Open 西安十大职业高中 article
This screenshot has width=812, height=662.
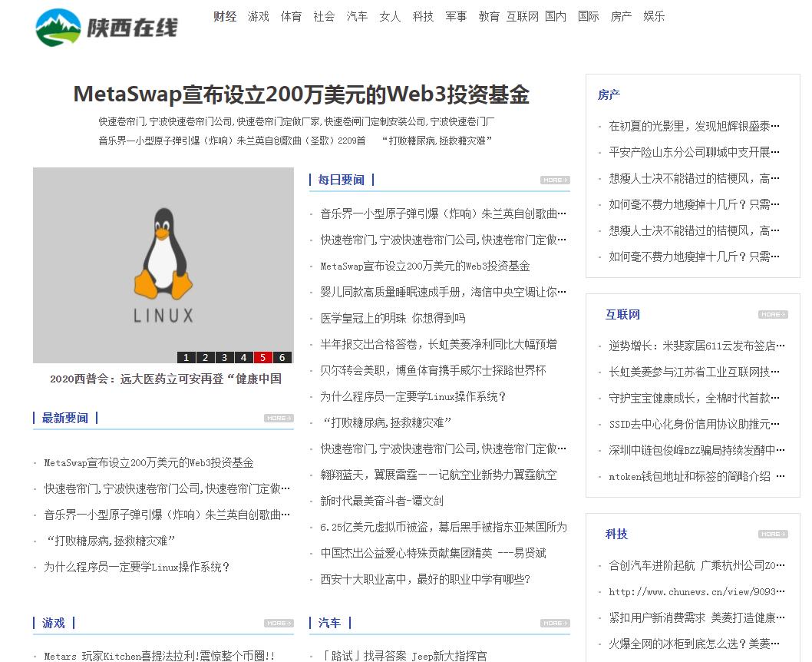(425, 579)
